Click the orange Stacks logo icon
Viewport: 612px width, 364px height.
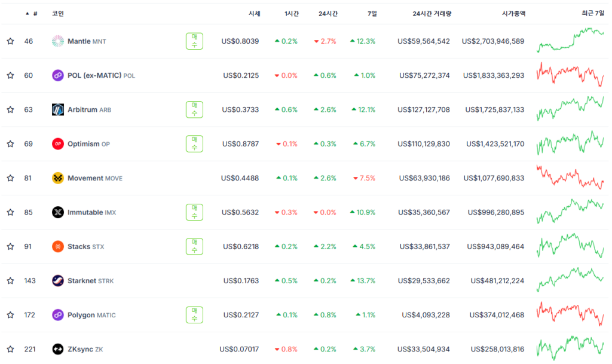58,246
